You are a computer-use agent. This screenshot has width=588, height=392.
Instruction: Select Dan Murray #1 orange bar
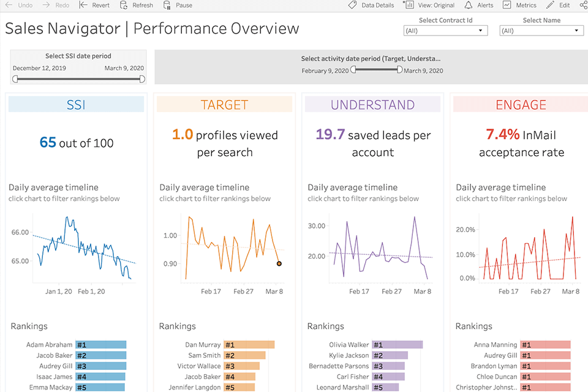coord(249,345)
